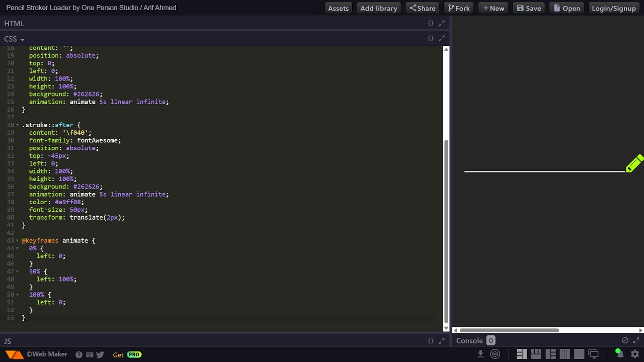Image resolution: width=644 pixels, height=362 pixels.
Task: Click scroll-up arrow of CSS editor scrollbar
Action: pos(446,49)
